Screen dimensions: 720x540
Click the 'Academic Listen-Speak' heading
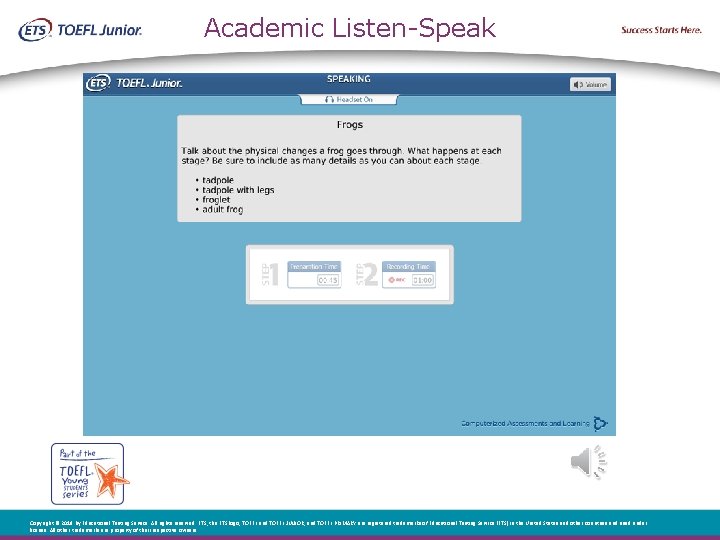click(x=350, y=28)
